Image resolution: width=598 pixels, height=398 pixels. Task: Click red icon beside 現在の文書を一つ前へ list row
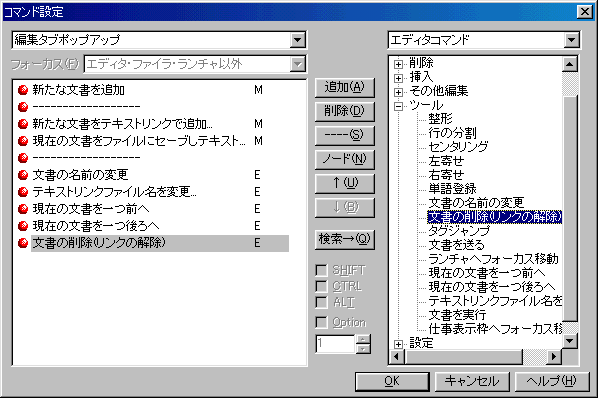point(23,209)
